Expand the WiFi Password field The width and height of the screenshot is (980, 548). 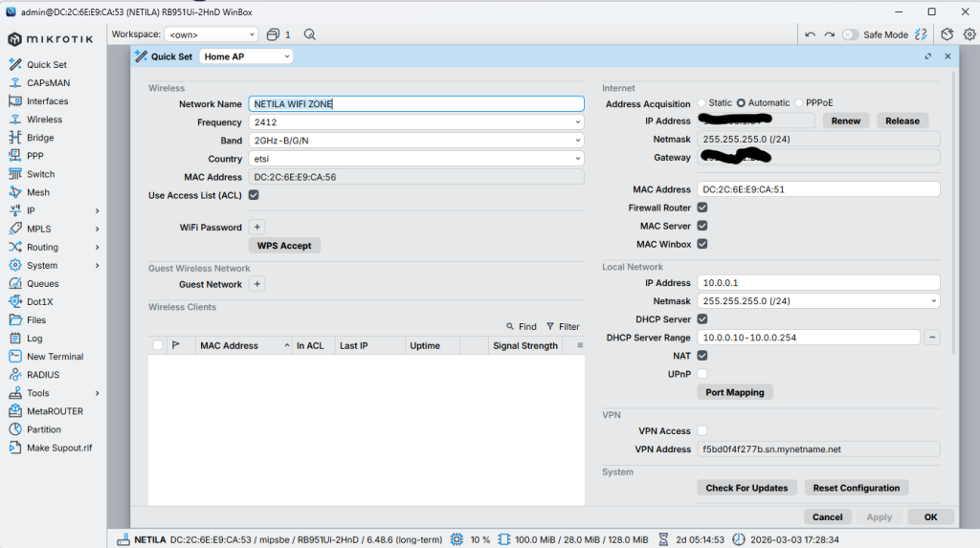point(256,227)
